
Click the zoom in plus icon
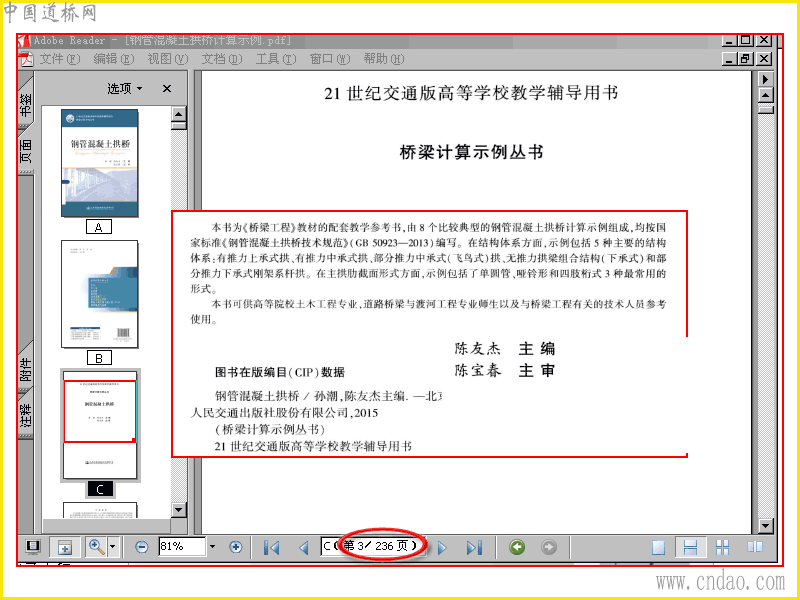coord(236,547)
